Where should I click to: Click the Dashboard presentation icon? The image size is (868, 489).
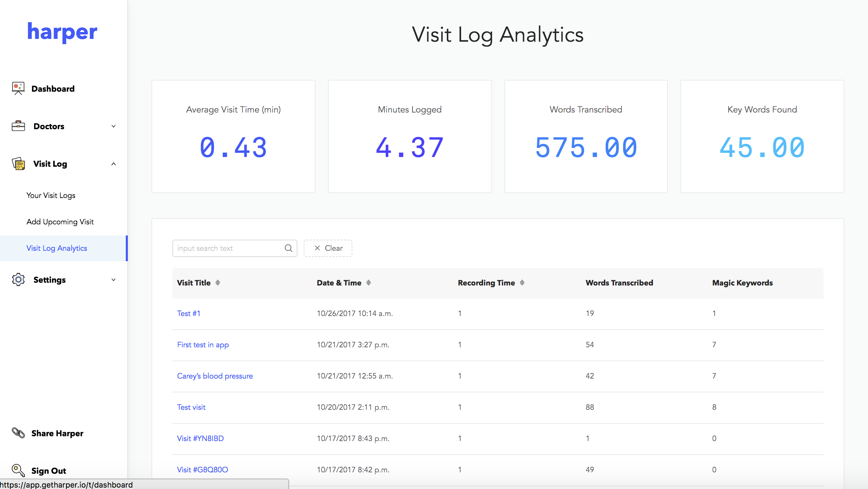pos(18,89)
